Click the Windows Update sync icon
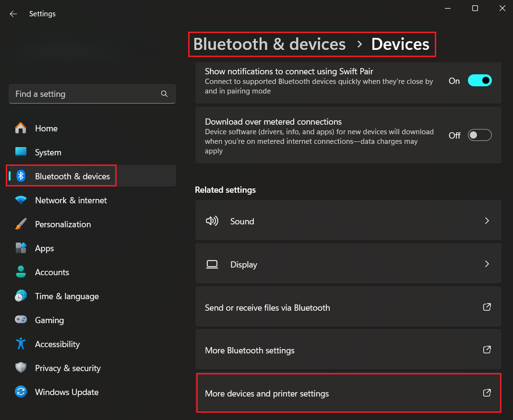 (21, 392)
